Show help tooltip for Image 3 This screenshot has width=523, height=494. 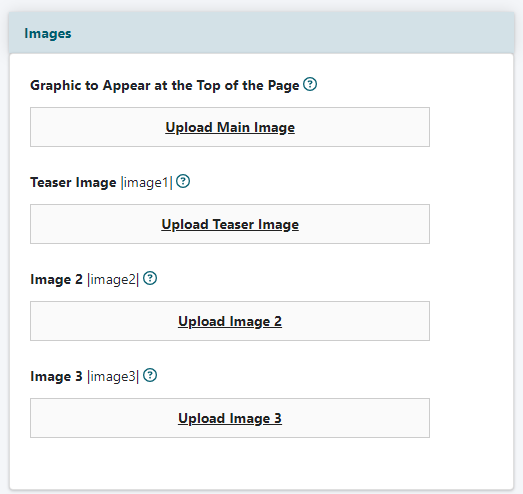[x=150, y=375]
